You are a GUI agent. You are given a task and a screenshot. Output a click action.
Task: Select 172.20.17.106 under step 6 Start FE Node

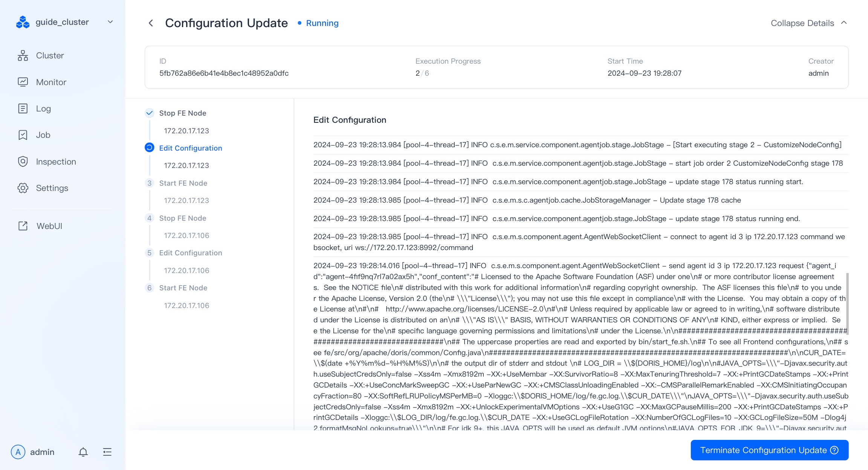click(x=186, y=305)
